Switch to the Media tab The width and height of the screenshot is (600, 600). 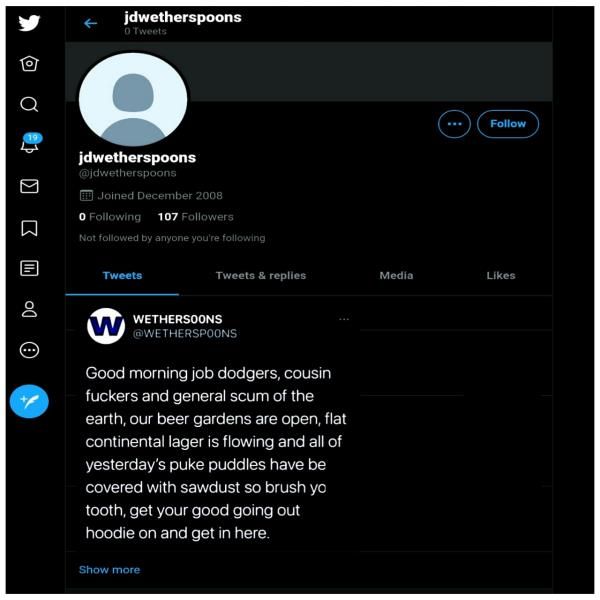point(396,276)
